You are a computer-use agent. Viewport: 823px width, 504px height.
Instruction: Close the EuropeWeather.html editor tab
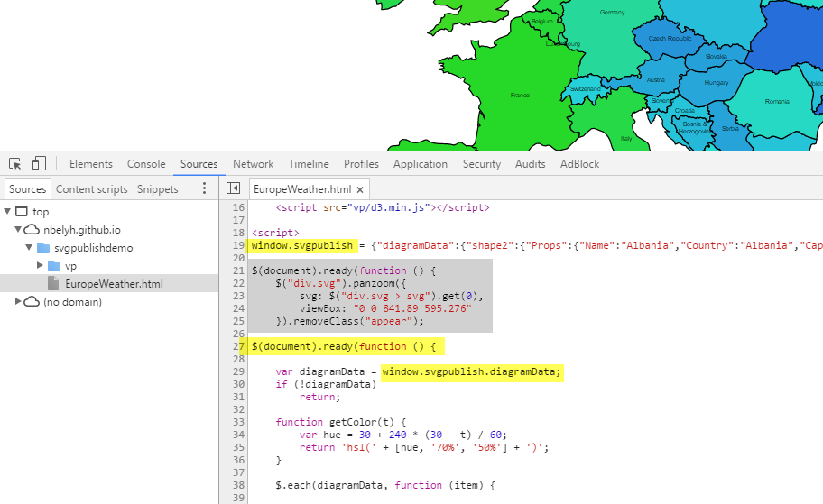360,190
